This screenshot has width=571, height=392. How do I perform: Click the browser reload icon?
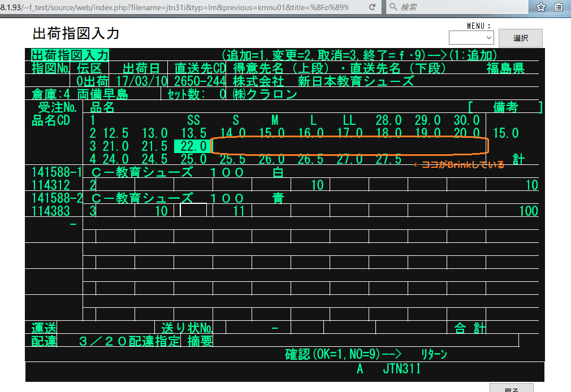(372, 7)
